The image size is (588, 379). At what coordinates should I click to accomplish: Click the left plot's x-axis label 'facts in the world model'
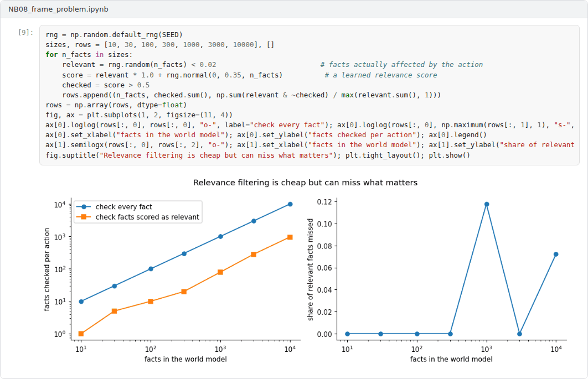tap(185, 359)
